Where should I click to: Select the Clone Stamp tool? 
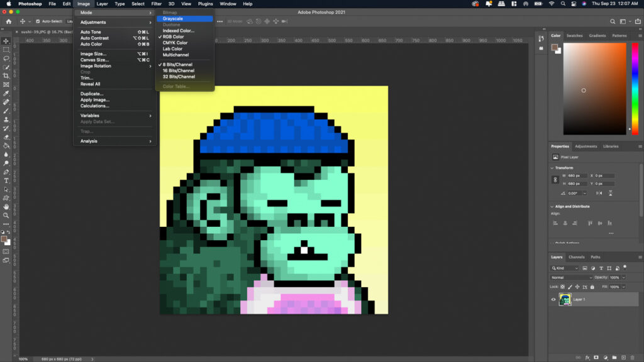click(6, 119)
